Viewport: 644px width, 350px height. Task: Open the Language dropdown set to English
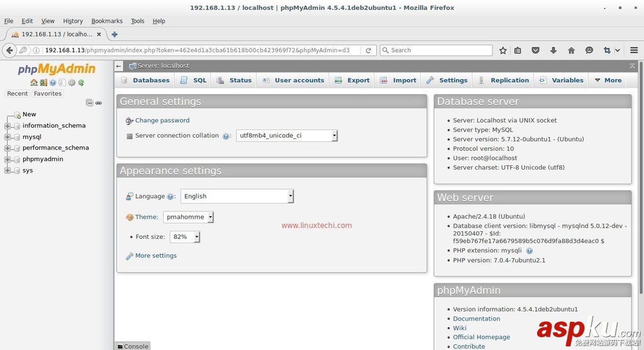237,196
